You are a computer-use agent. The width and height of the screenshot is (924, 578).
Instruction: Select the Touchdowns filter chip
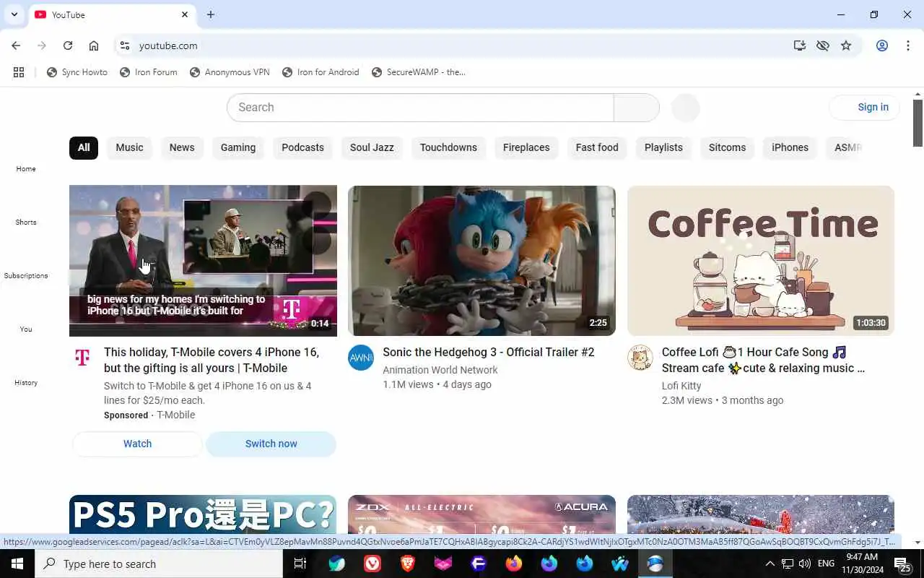(x=448, y=147)
